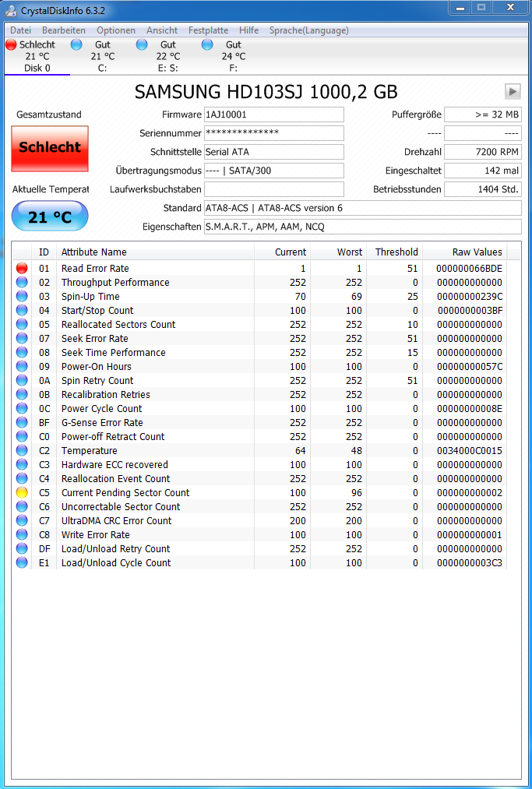Select the Gut E: S: drive tab

[167, 56]
